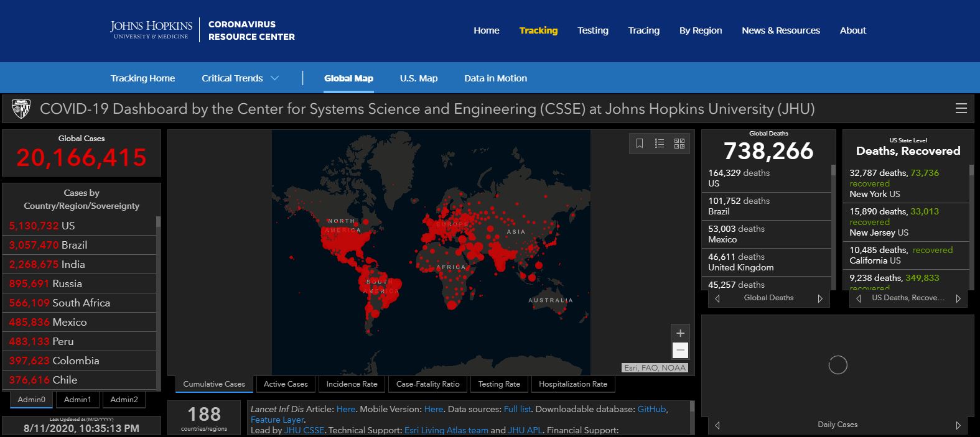Viewport: 980px width, 437px height.
Task: Switch to Active Cases map tab
Action: 286,384
